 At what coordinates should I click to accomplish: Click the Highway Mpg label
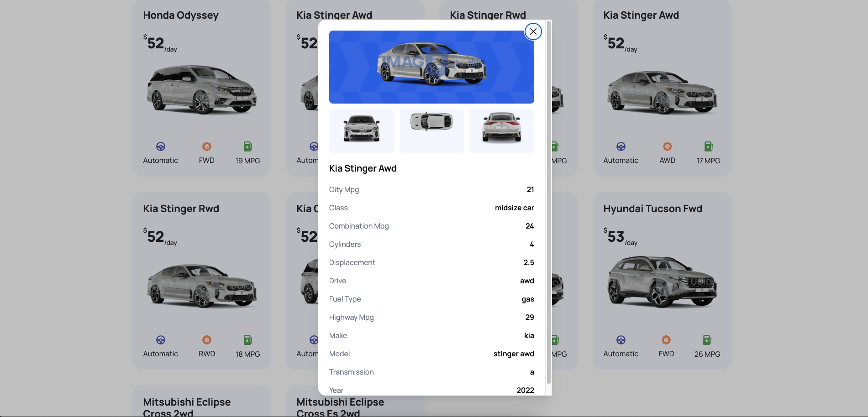[x=351, y=317]
